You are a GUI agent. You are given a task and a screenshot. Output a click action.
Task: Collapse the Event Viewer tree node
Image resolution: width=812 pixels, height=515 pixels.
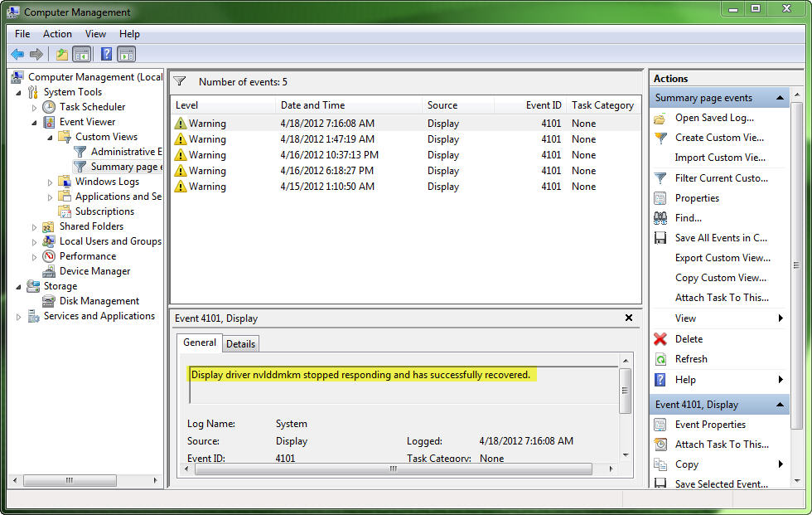click(34, 123)
